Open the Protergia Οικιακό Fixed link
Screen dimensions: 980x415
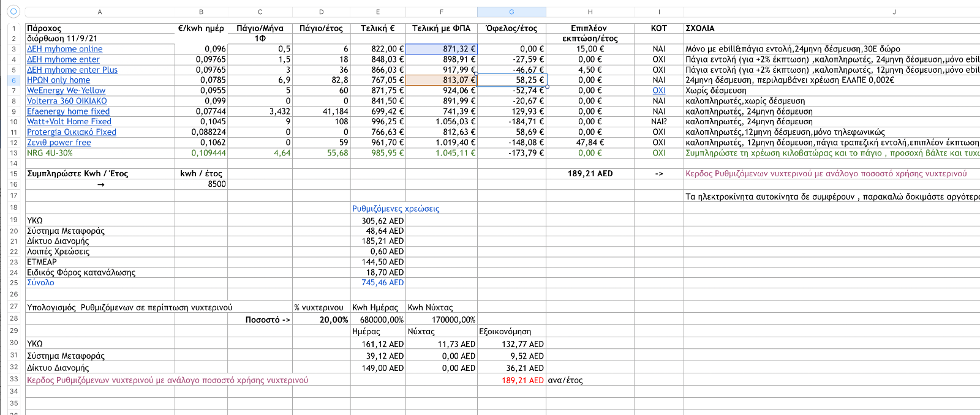pyautogui.click(x=72, y=132)
